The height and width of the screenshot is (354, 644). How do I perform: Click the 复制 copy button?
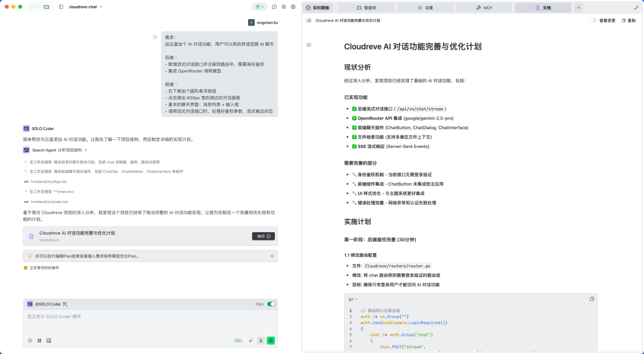click(629, 20)
